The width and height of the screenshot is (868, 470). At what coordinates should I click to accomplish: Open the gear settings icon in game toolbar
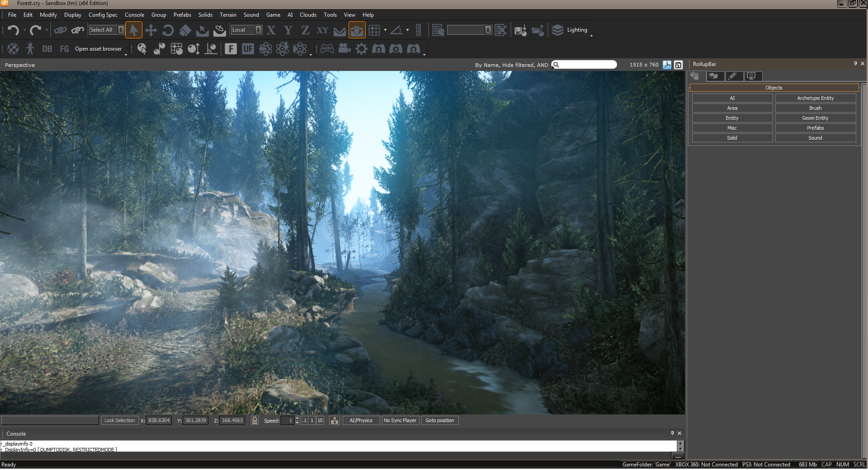click(361, 49)
